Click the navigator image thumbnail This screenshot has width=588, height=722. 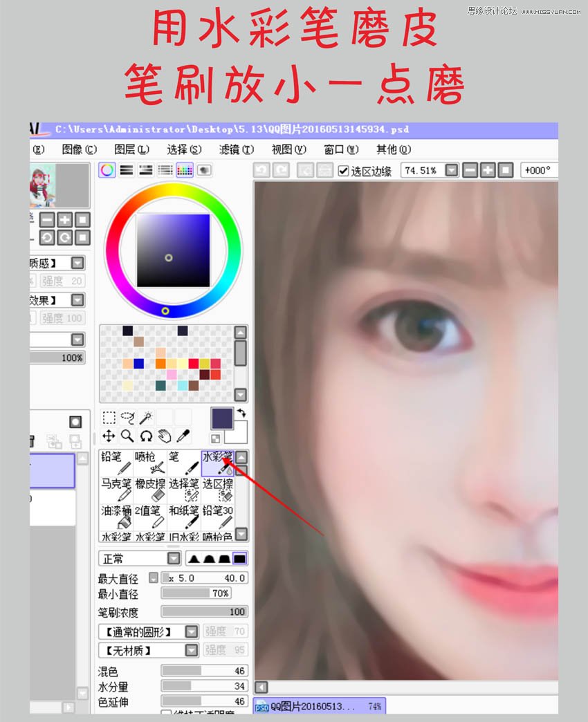click(43, 185)
